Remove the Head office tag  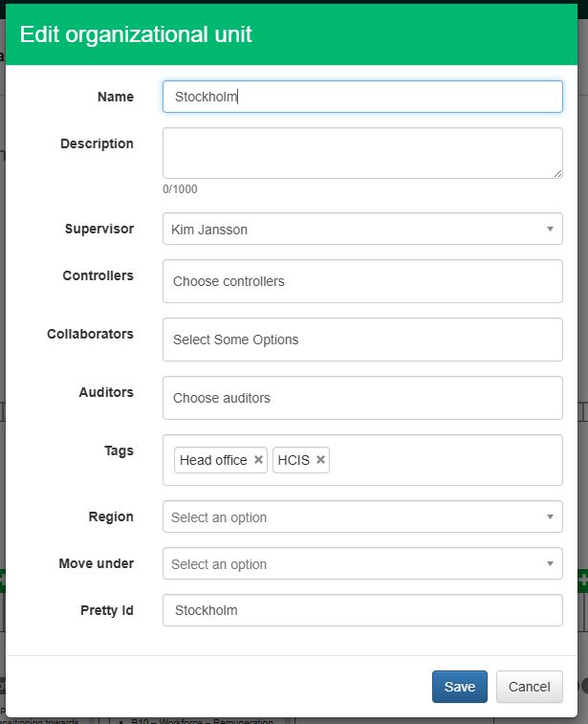point(258,460)
